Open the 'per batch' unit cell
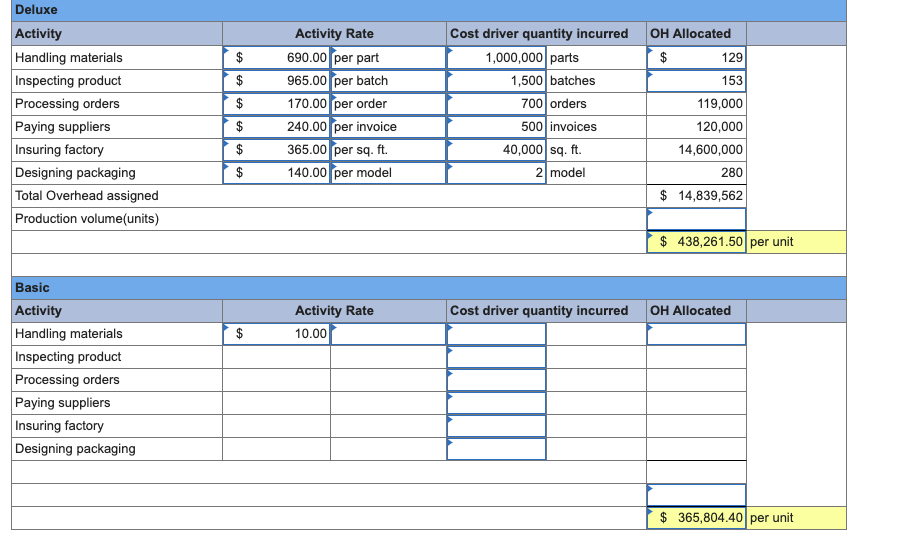This screenshot has width=907, height=552. click(388, 81)
